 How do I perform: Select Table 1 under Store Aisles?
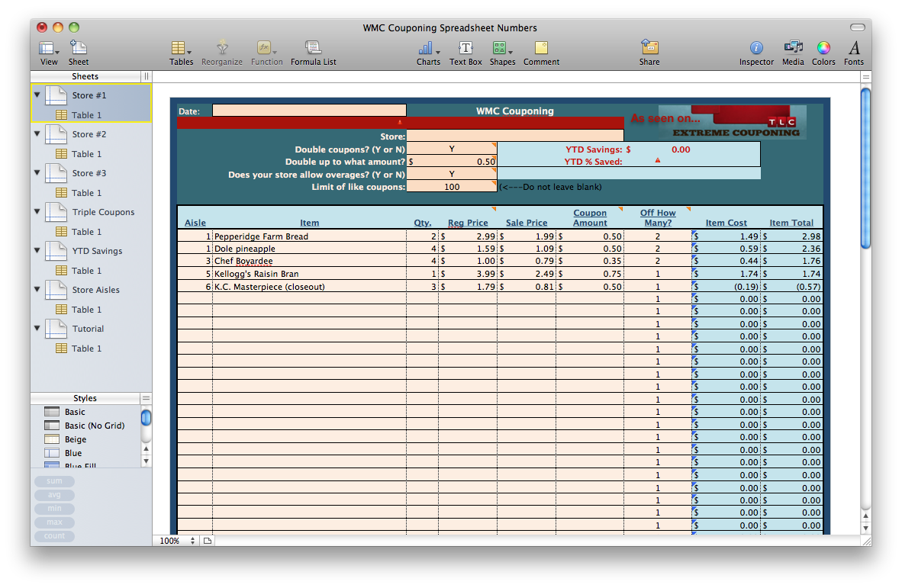(x=86, y=310)
